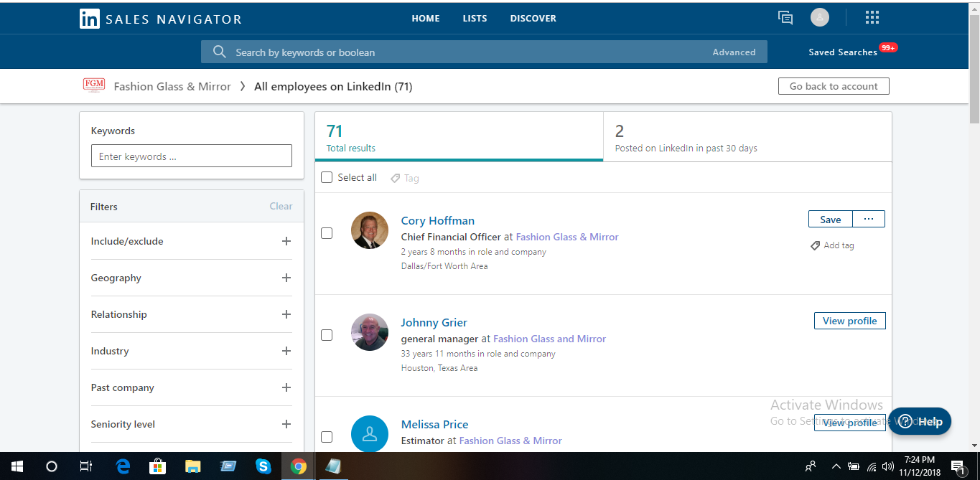Open the user profile avatar menu
The width and height of the screenshot is (980, 480).
click(819, 18)
